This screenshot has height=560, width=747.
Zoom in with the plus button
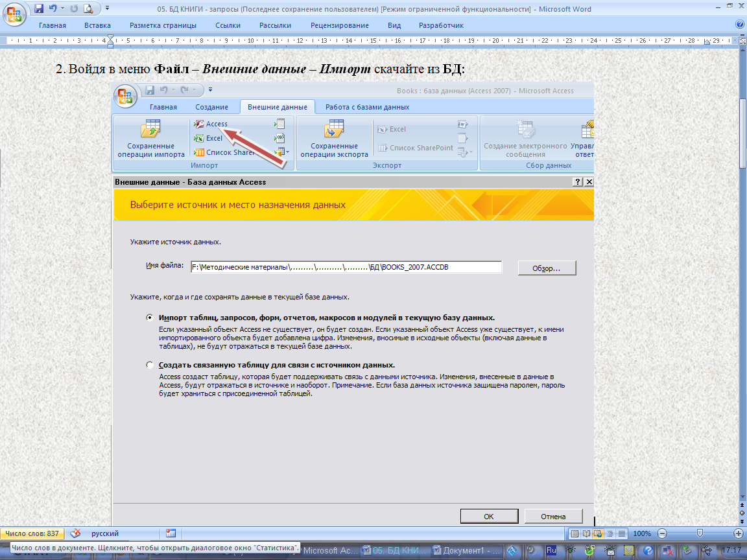coord(739,533)
